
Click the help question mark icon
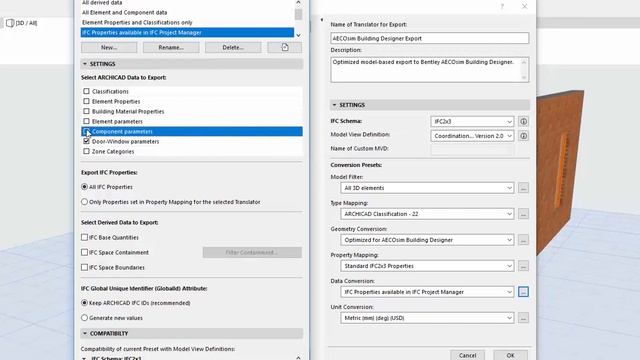click(502, 6)
